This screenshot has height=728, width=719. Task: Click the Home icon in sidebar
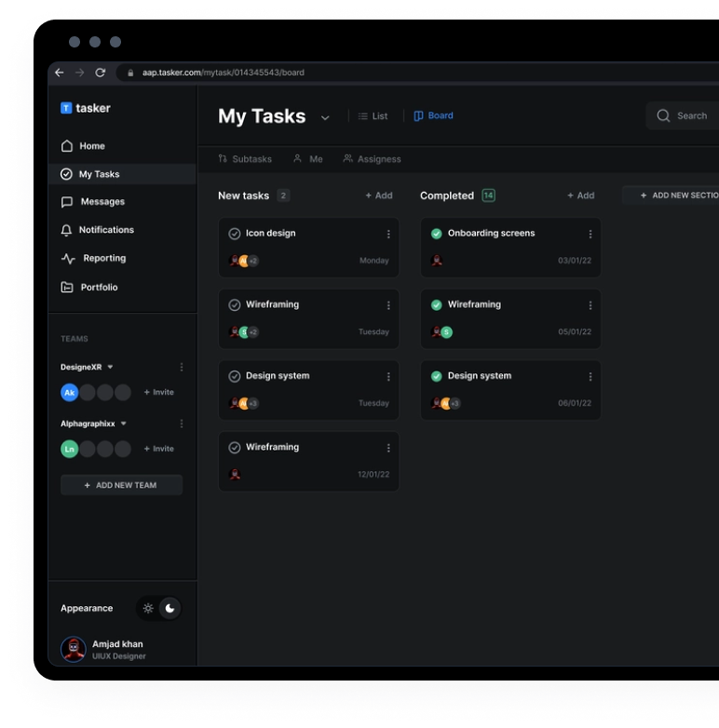point(67,146)
